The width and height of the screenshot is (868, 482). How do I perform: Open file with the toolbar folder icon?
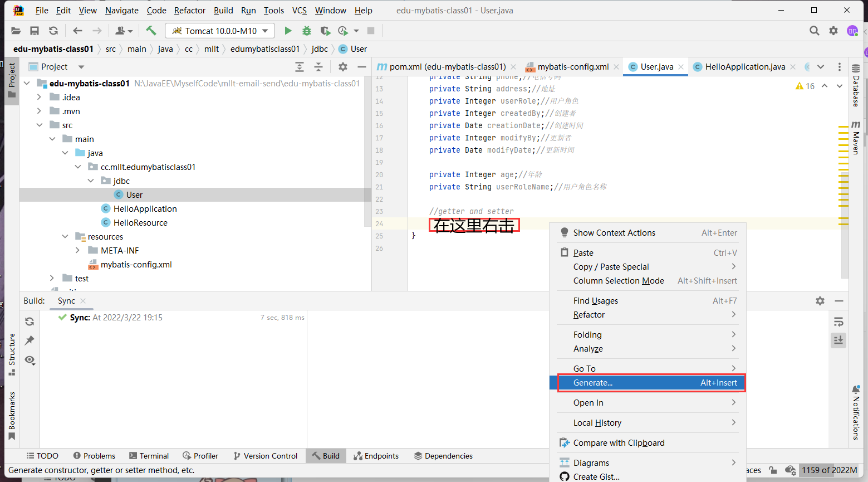[16, 31]
